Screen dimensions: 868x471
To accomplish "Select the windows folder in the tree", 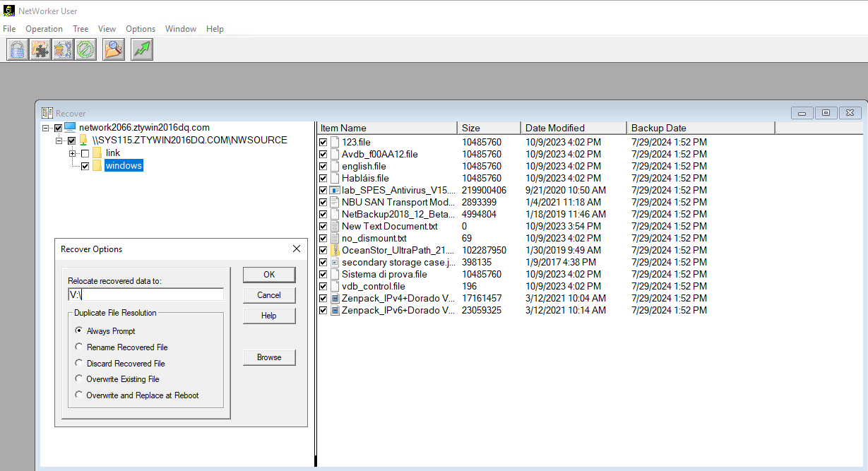I will click(x=124, y=166).
